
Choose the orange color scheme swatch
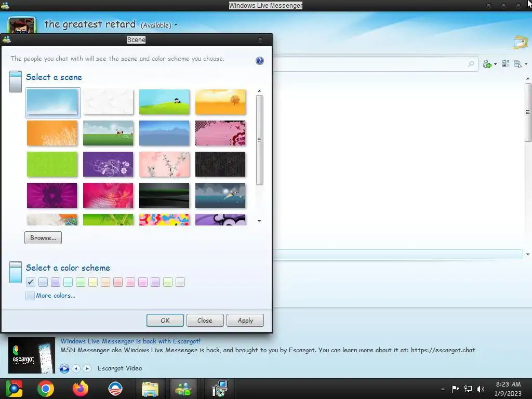(x=105, y=282)
